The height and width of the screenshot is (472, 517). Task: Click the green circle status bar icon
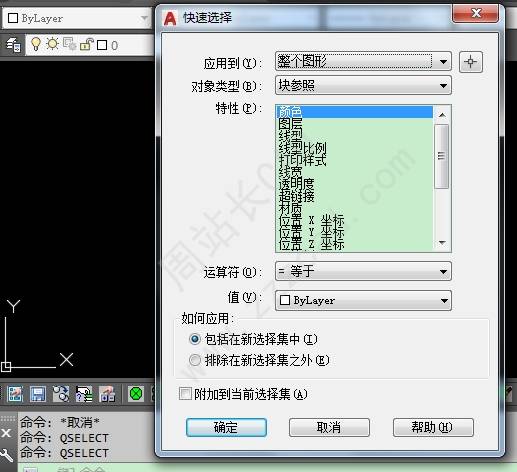(x=136, y=394)
